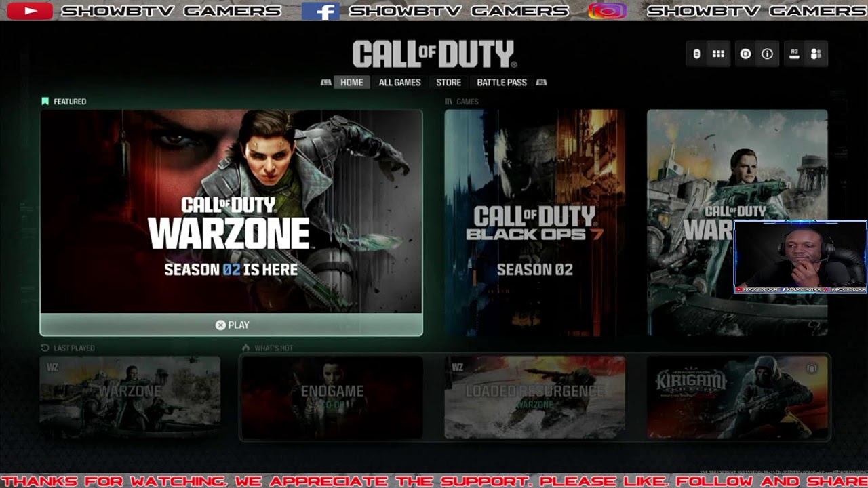This screenshot has width=868, height=488.
Task: Click the R3 stick prompt icon
Action: point(794,54)
